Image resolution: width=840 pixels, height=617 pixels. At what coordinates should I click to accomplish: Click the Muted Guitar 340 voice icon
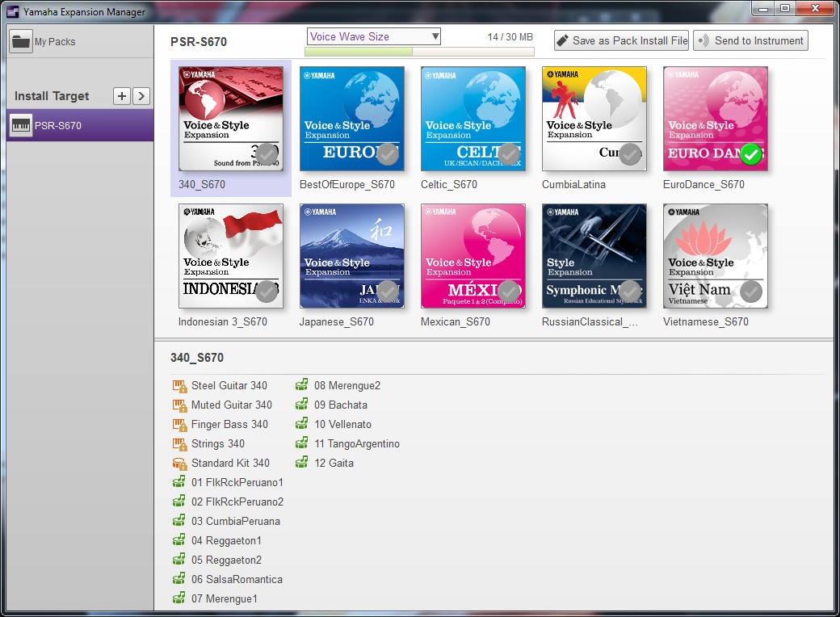click(179, 405)
